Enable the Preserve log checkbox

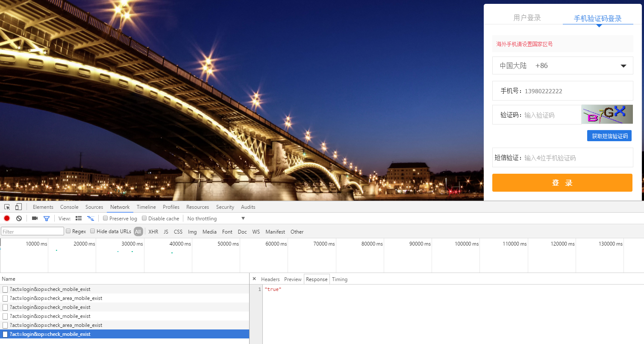[106, 218]
